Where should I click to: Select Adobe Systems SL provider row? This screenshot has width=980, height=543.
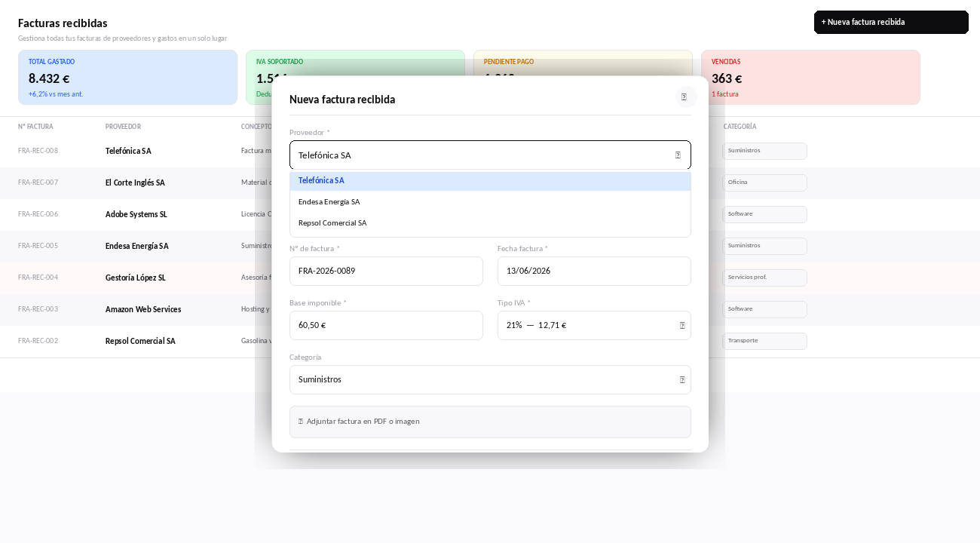click(136, 214)
